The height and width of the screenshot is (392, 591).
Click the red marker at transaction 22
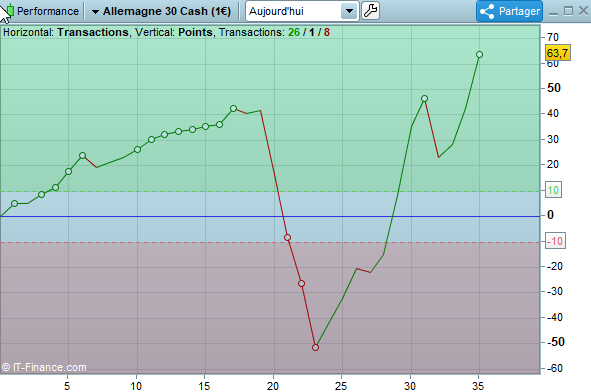point(301,283)
